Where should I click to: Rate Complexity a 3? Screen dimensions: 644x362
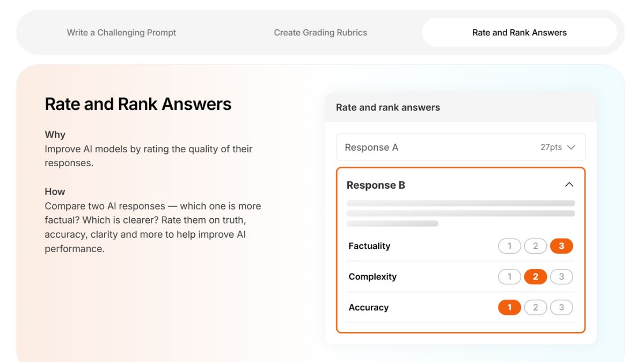561,276
